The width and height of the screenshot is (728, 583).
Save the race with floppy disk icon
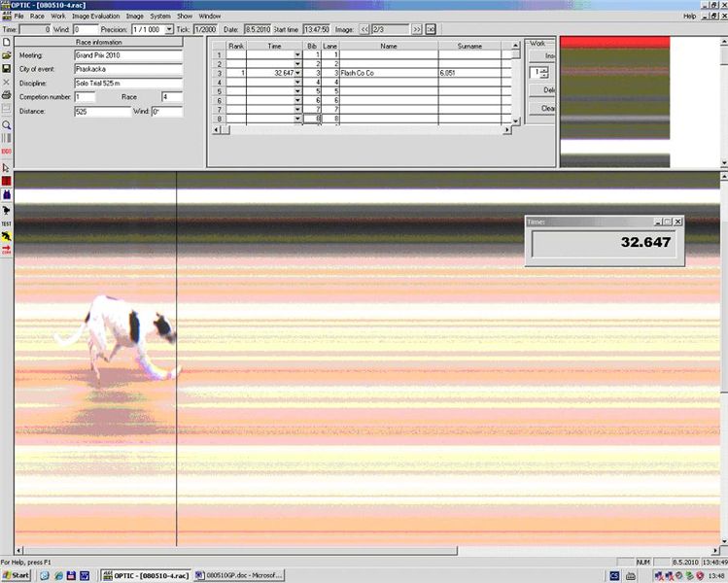point(7,69)
